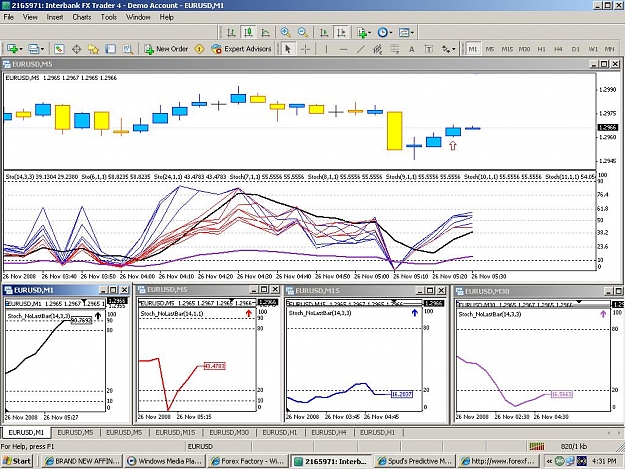The height and width of the screenshot is (469, 625).
Task: Open the Terminal panel icon
Action: (x=110, y=49)
